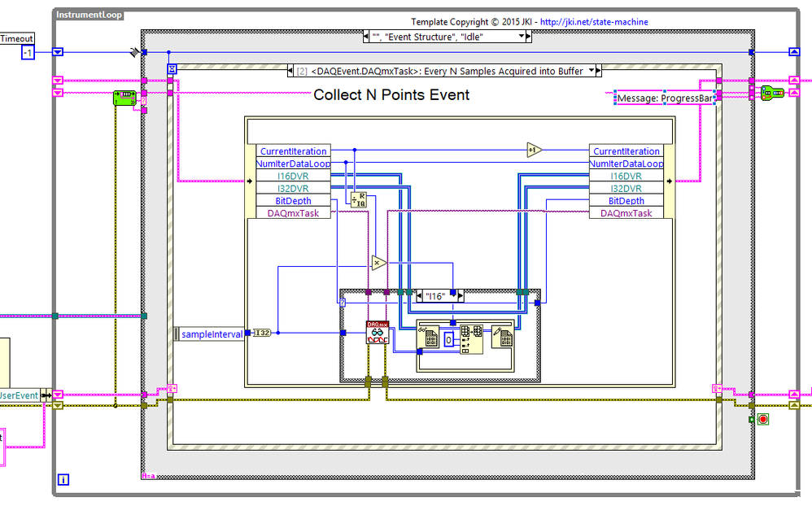Click the red stop loop condition terminal
This screenshot has height=506, width=812.
(x=763, y=419)
